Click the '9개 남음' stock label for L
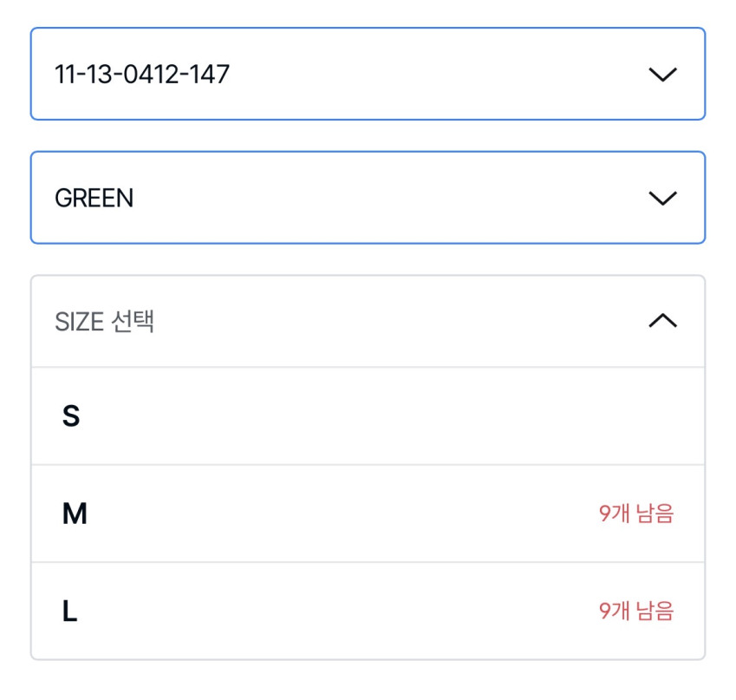This screenshot has width=736, height=700. [635, 612]
